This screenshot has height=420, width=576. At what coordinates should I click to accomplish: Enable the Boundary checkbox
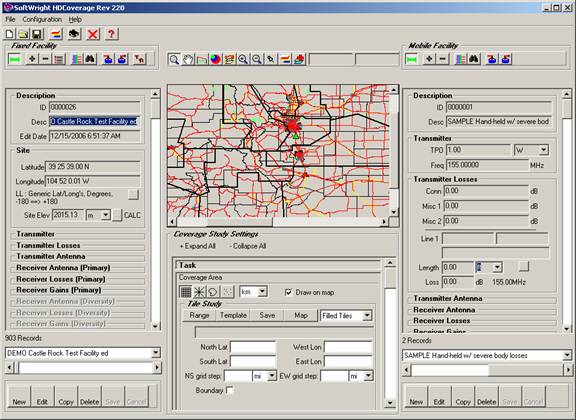pyautogui.click(x=230, y=390)
